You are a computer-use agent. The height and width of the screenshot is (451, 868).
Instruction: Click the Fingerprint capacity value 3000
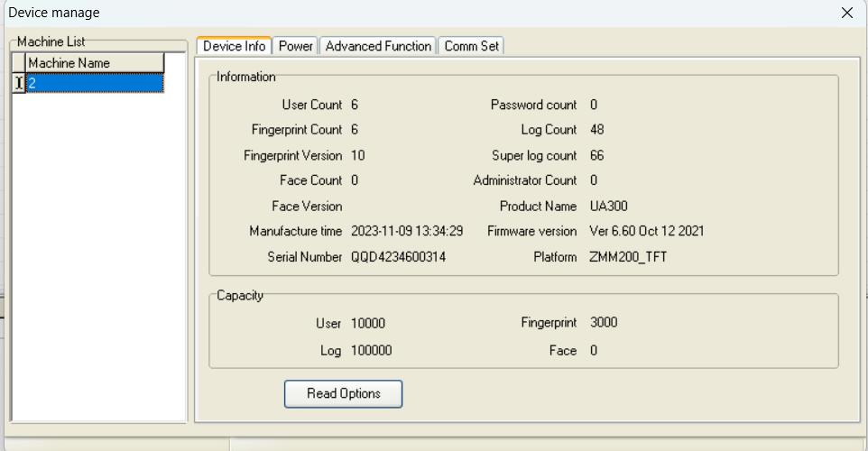[x=604, y=322]
